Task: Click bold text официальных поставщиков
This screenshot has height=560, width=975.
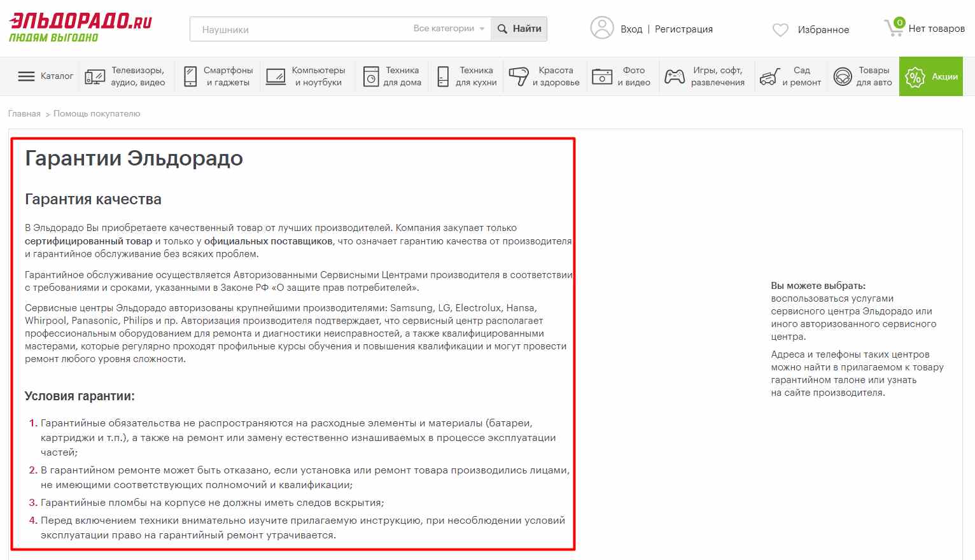Action: point(268,241)
